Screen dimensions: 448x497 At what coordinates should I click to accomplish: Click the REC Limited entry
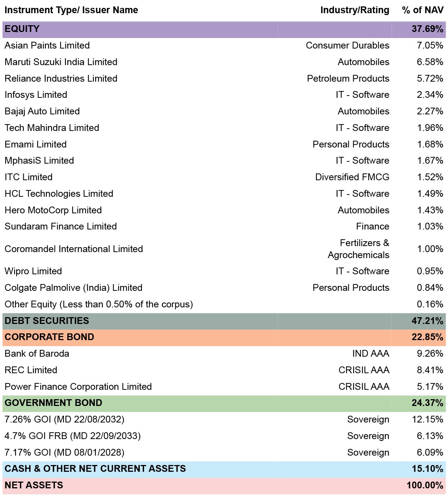31,370
